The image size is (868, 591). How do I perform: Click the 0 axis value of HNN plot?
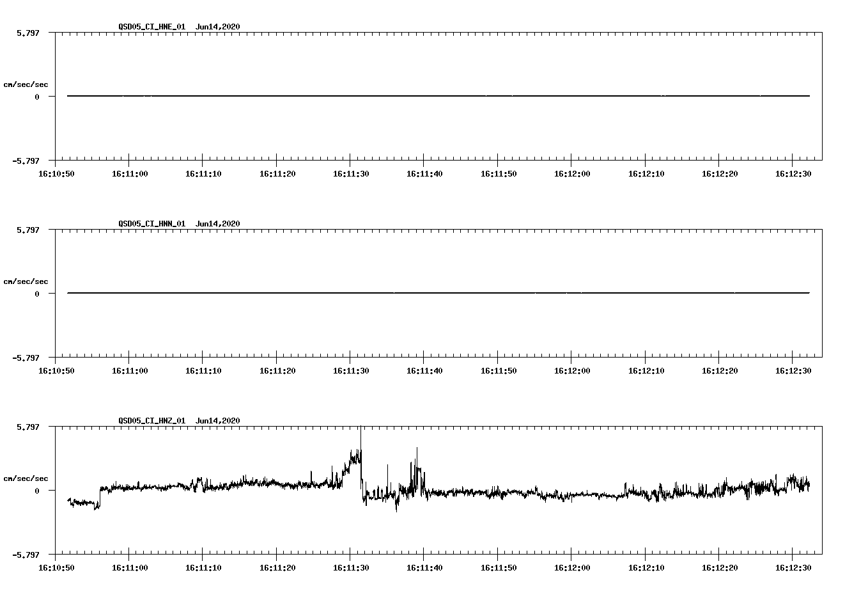37,294
